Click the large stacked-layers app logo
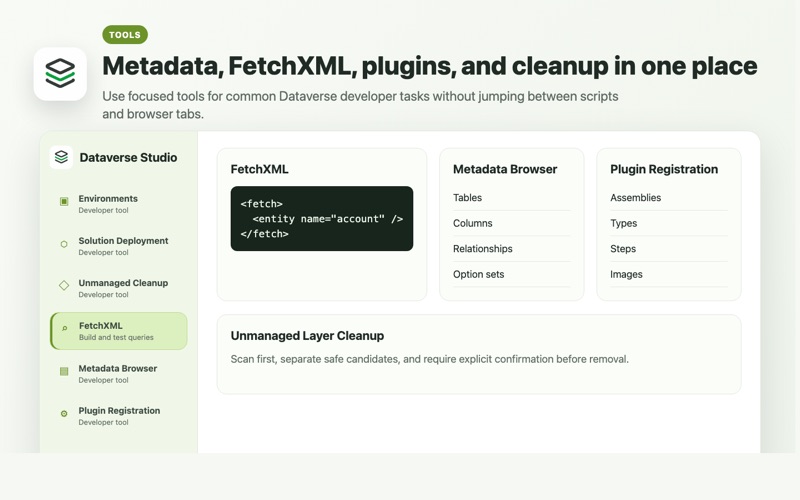This screenshot has height=500, width=800. click(x=60, y=74)
